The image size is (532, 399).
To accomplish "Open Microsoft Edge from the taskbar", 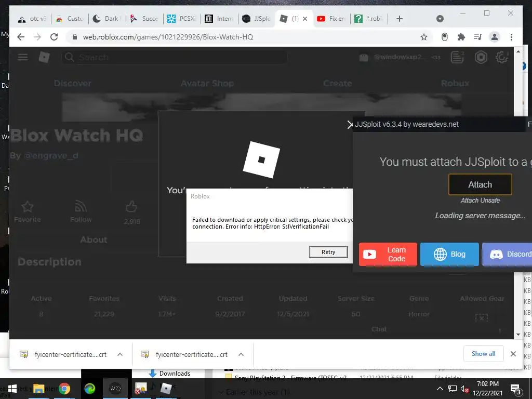I will pyautogui.click(x=90, y=389).
